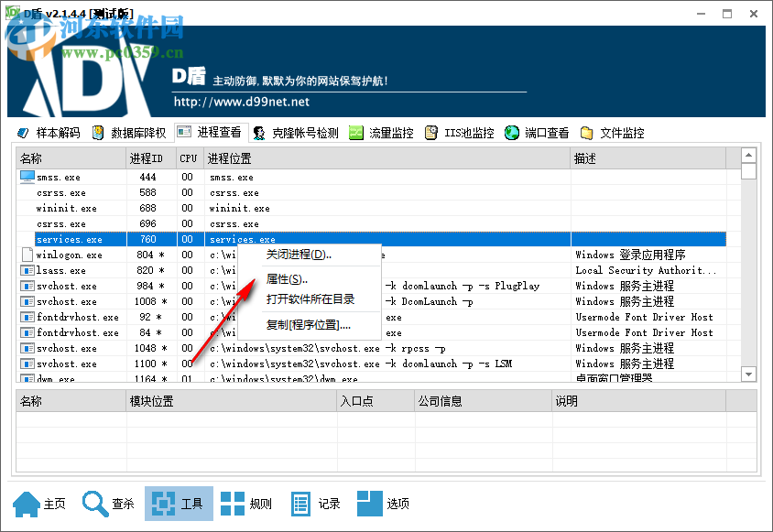Open the IIS池监控 tab
The image size is (773, 532).
coord(460,133)
